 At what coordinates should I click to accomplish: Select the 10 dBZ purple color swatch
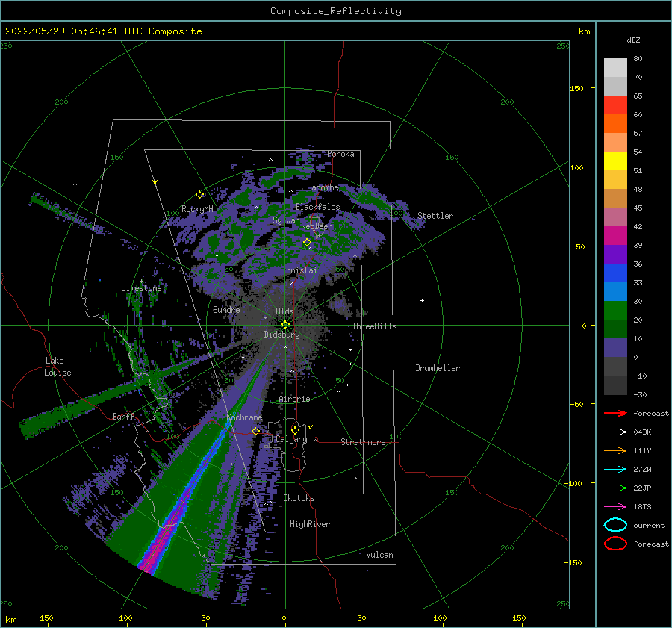(615, 348)
